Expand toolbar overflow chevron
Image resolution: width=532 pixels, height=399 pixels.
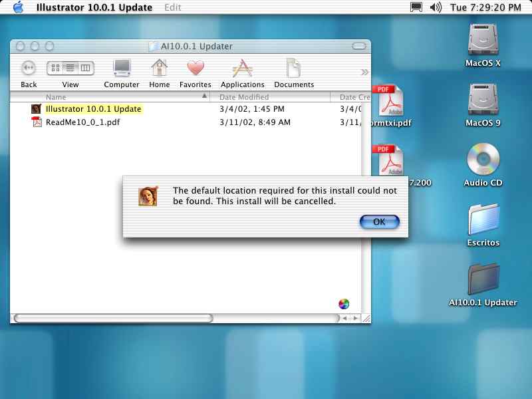pos(364,72)
